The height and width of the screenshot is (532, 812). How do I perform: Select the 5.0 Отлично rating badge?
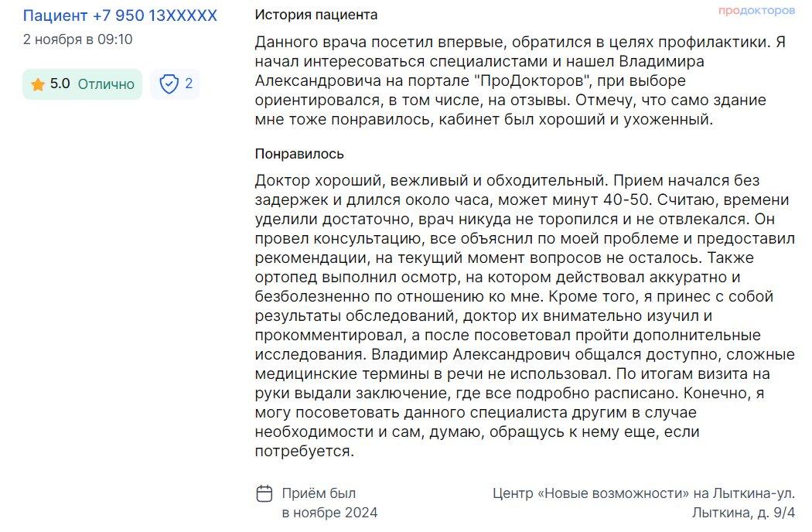coord(82,84)
